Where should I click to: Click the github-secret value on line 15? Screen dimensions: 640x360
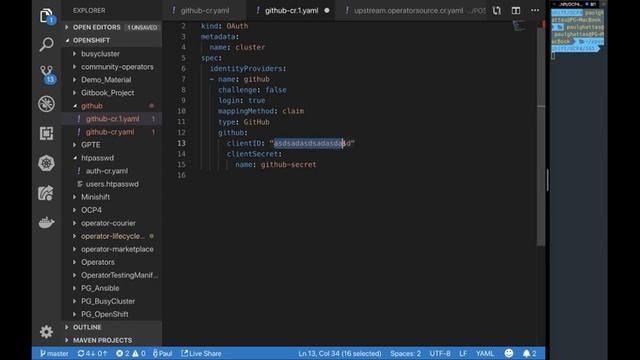click(x=288, y=164)
